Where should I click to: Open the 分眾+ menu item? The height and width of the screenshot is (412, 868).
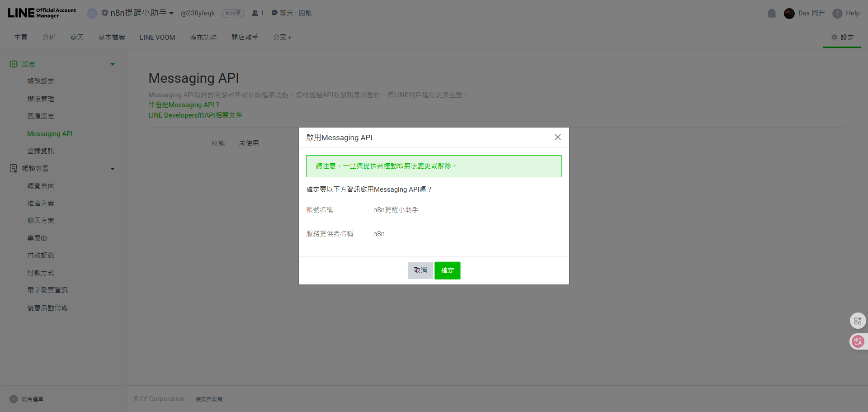pos(282,37)
